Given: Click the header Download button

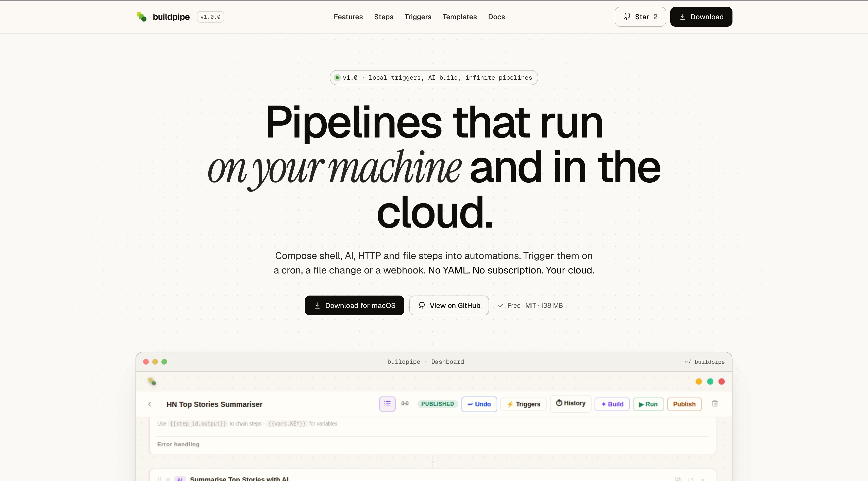Looking at the screenshot, I should tap(701, 17).
